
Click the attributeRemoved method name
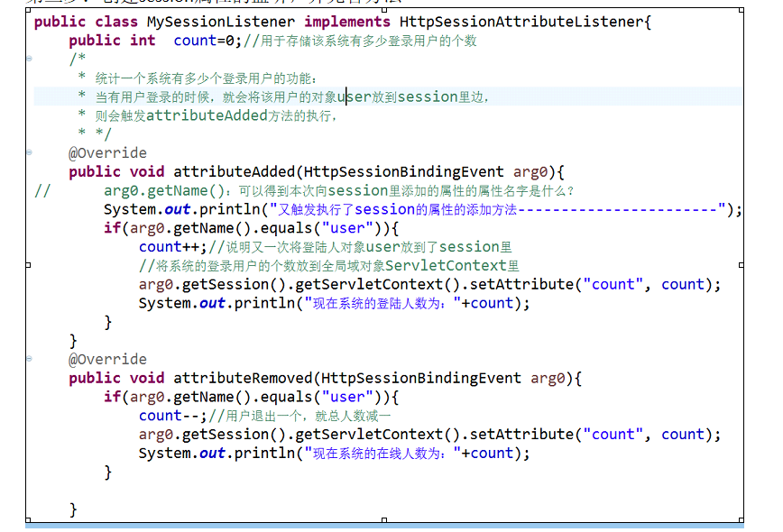point(243,378)
